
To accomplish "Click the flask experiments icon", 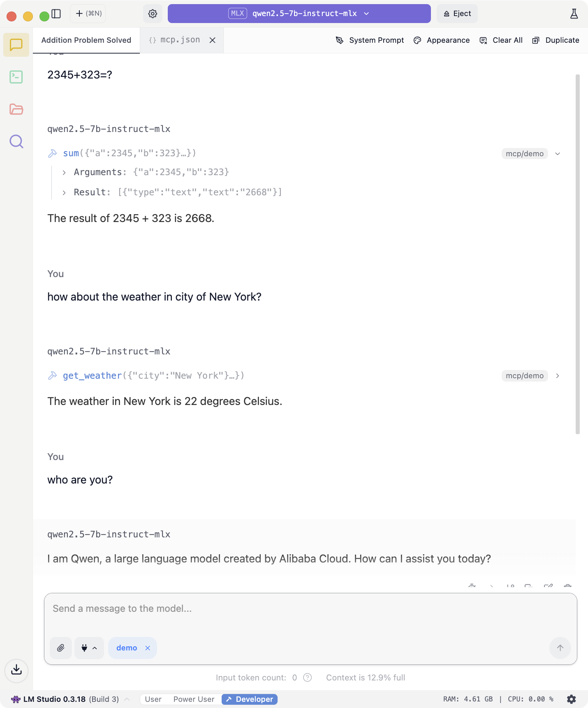I will (x=574, y=14).
